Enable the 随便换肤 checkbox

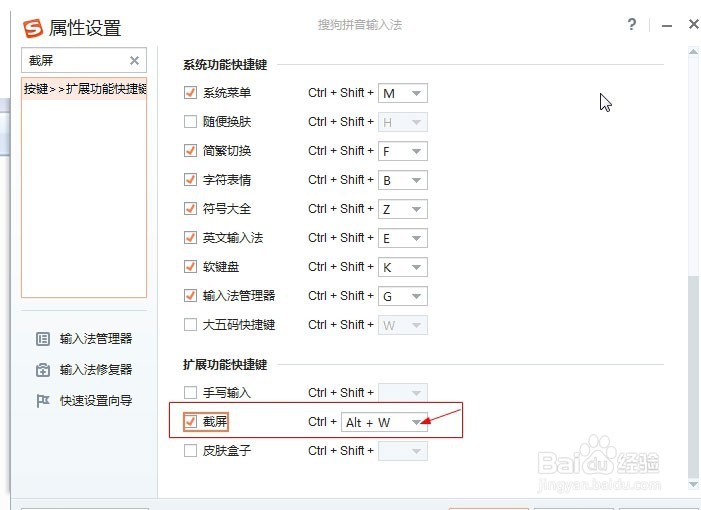click(x=190, y=122)
